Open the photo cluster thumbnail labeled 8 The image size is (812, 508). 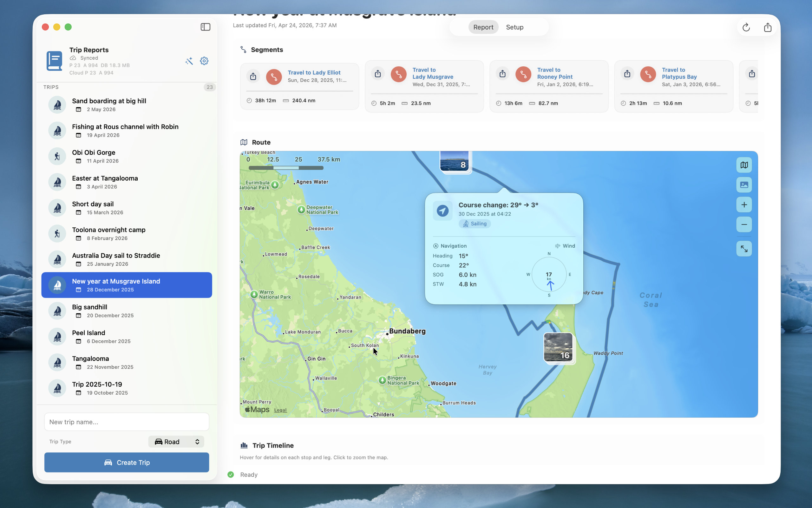[x=454, y=161]
